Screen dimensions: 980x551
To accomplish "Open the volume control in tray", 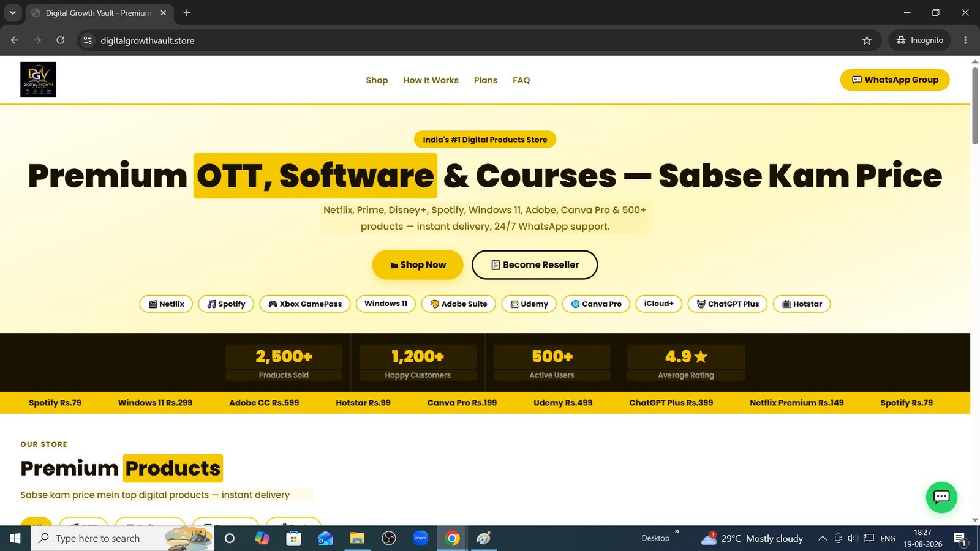I will [853, 538].
